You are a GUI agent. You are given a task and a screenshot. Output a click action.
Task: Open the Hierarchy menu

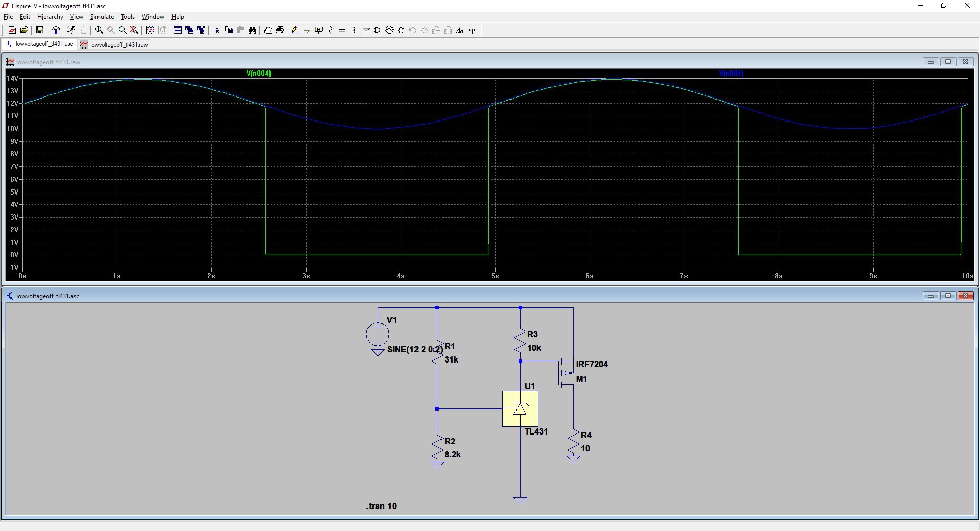pyautogui.click(x=50, y=17)
